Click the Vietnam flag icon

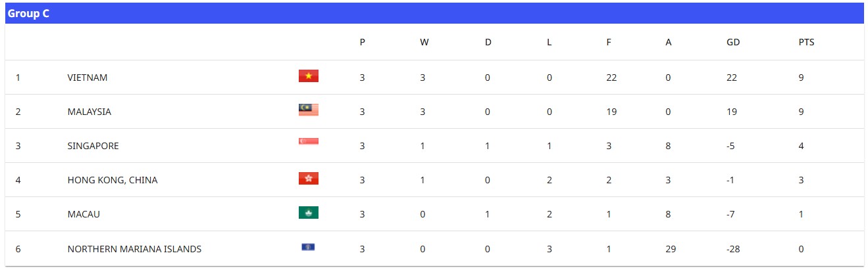pos(308,77)
